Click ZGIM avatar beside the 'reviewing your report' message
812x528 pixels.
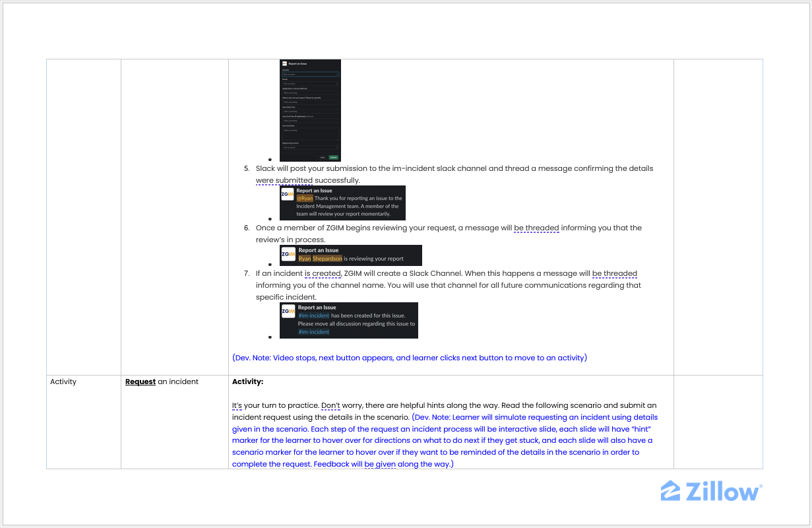(288, 253)
